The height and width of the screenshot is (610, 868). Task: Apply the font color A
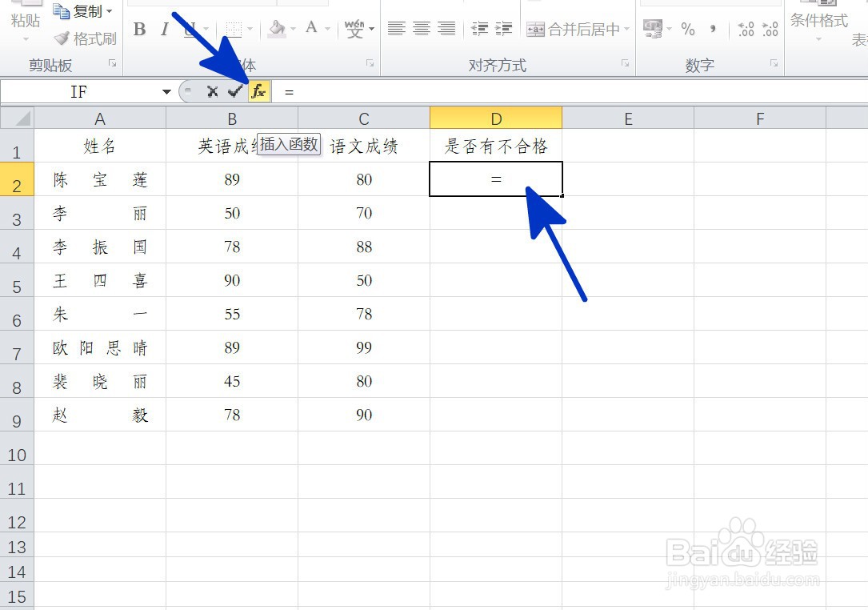[312, 28]
